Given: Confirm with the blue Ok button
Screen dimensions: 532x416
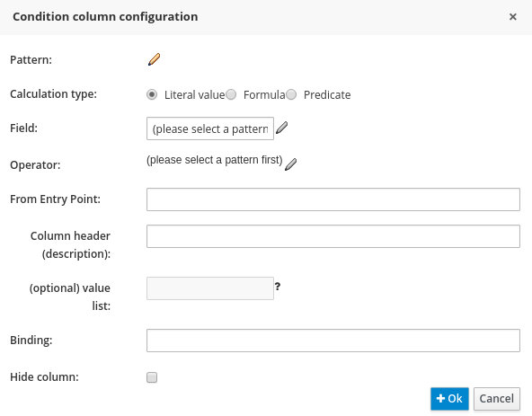Looking at the screenshot, I should [x=449, y=399].
